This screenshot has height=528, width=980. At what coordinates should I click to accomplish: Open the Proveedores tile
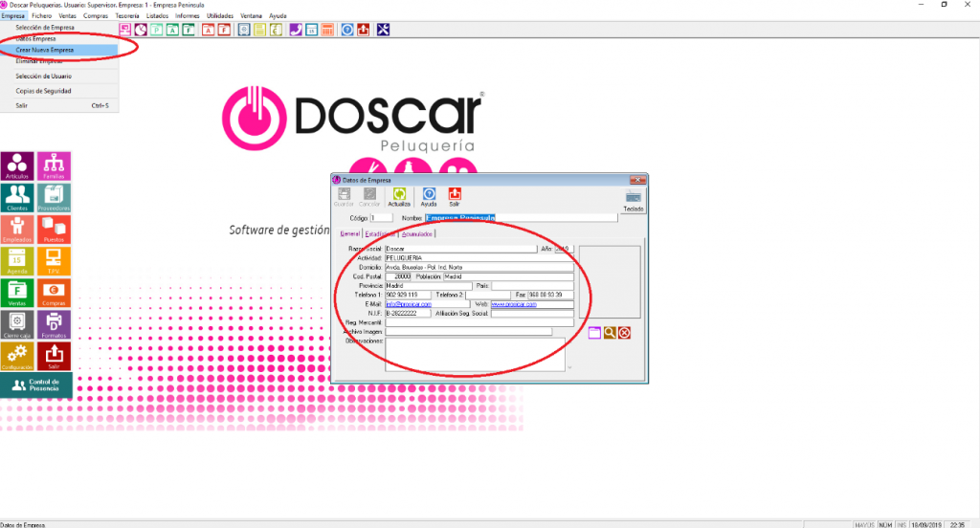54,198
